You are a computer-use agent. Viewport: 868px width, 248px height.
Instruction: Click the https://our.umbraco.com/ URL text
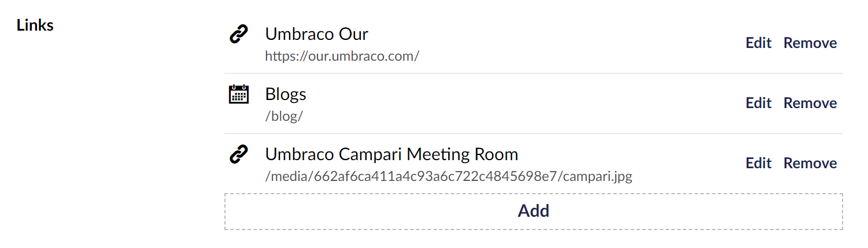pos(342,57)
